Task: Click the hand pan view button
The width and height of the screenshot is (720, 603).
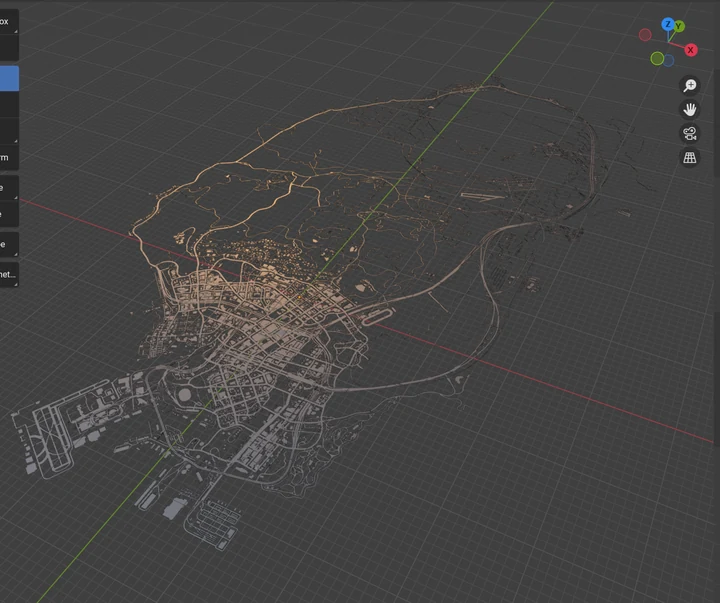Action: click(690, 109)
